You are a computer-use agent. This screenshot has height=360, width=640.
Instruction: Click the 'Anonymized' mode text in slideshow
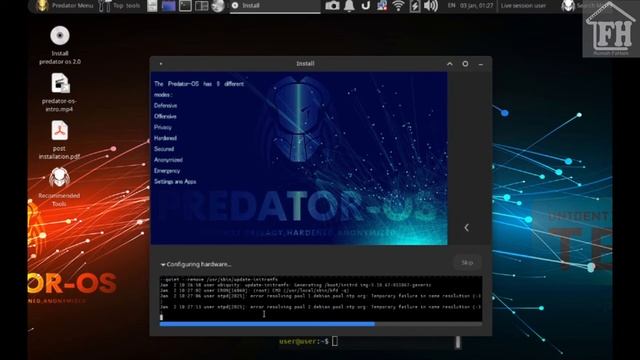click(x=168, y=160)
